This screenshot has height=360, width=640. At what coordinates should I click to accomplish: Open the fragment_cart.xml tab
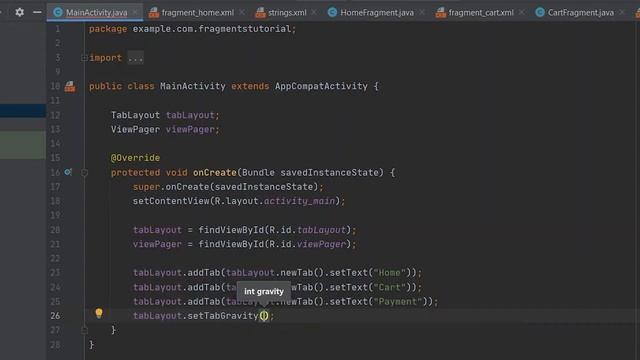click(481, 13)
